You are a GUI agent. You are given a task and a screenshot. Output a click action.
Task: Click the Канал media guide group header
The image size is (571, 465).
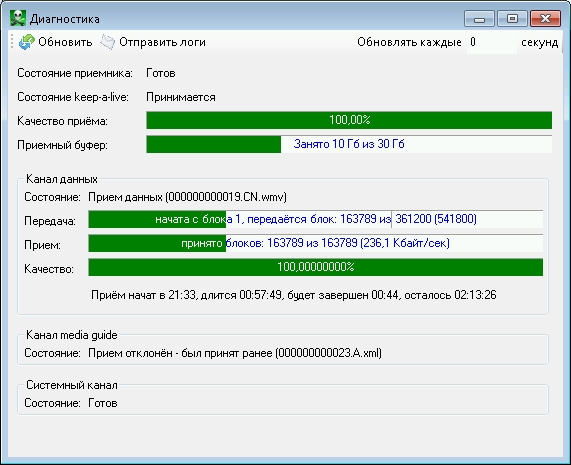click(72, 335)
